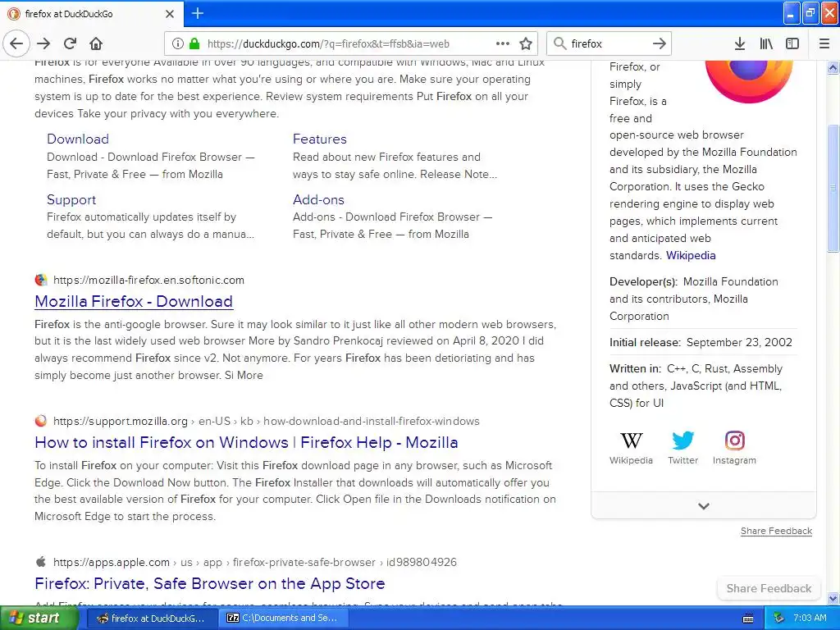Screen dimensions: 840x630
Task: Click the search magnifier icon in search box
Action: [x=559, y=43]
